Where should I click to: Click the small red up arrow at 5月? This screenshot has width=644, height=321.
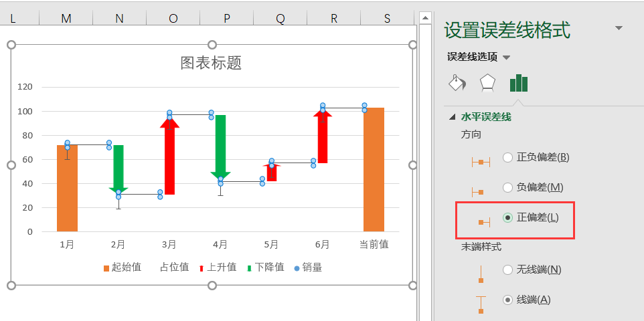tap(272, 173)
